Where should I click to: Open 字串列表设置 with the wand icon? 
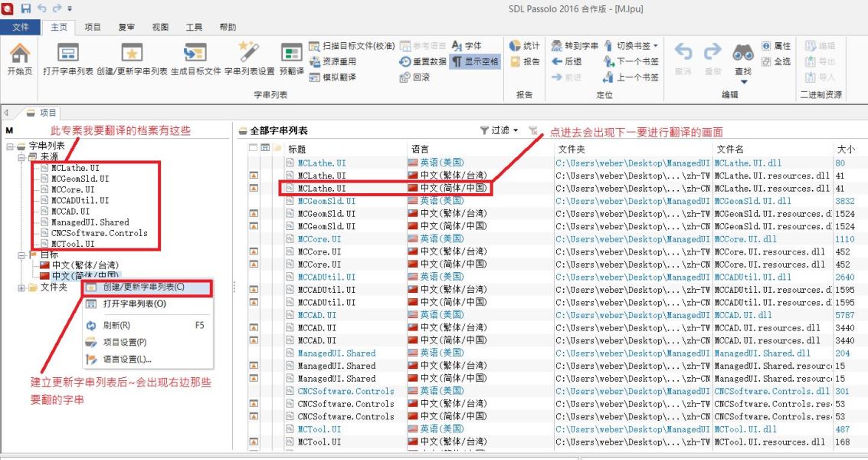coord(249,53)
